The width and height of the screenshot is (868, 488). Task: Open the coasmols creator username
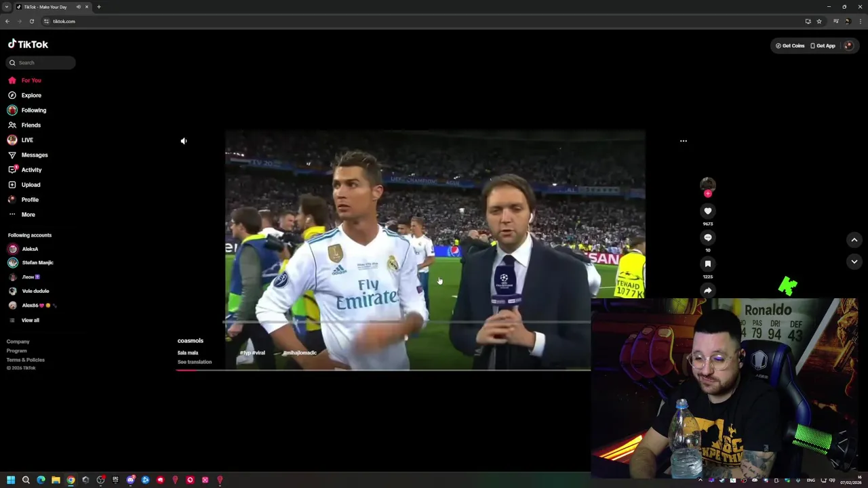tap(191, 341)
